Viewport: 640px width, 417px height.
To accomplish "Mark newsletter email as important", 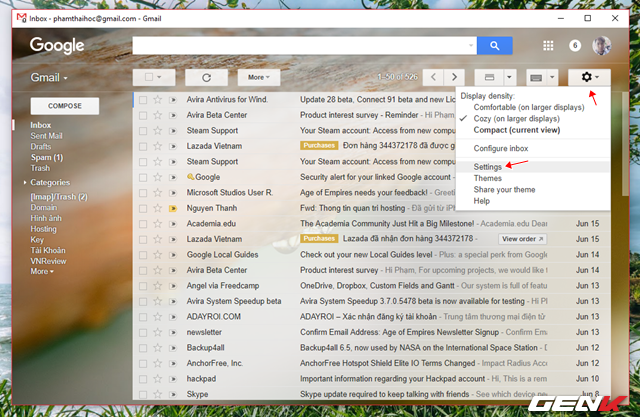I will 173,333.
